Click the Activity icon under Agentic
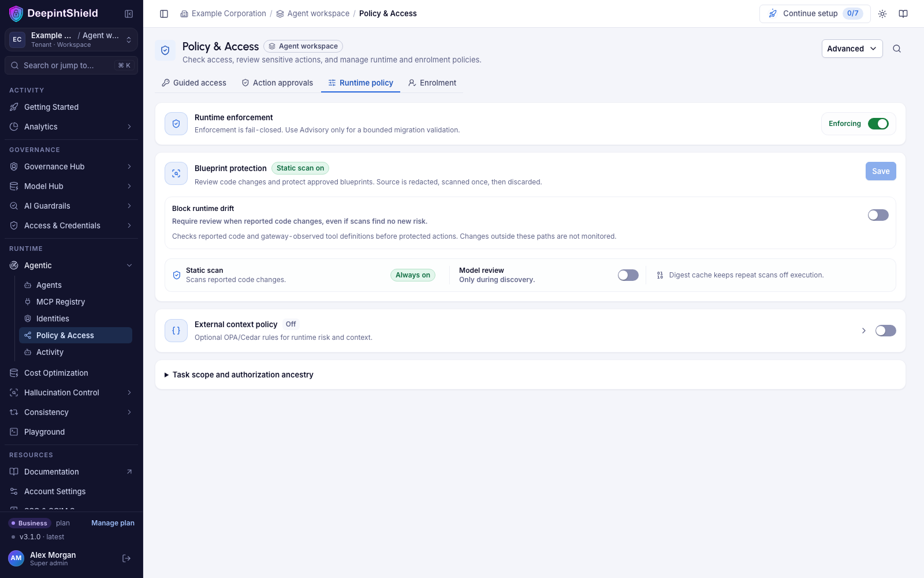Viewport: 924px width, 578px height. (28, 352)
